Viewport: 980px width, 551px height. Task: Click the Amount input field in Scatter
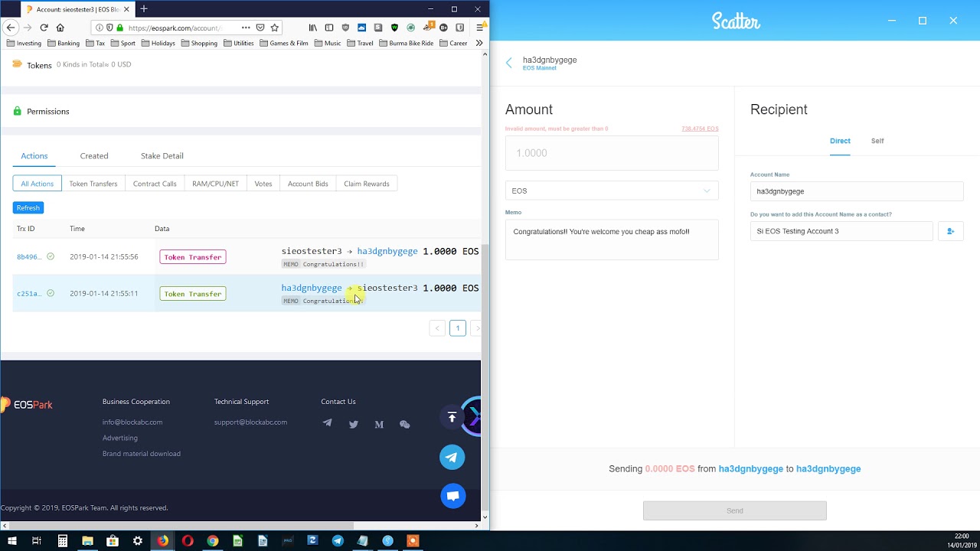point(612,153)
